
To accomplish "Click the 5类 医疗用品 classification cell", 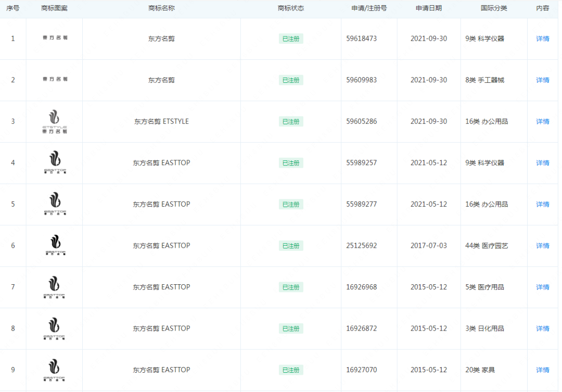I will pyautogui.click(x=484, y=287).
